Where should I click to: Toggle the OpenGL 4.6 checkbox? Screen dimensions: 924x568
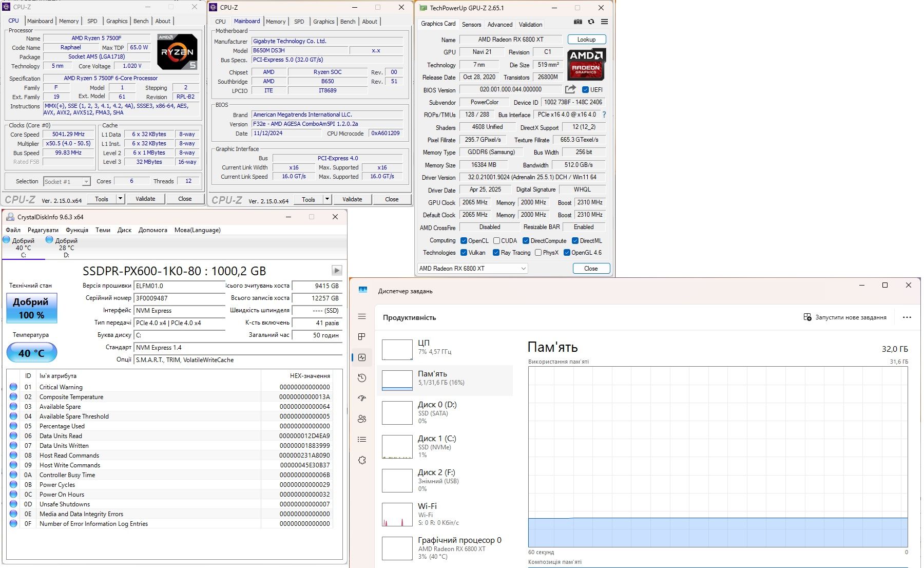point(567,253)
